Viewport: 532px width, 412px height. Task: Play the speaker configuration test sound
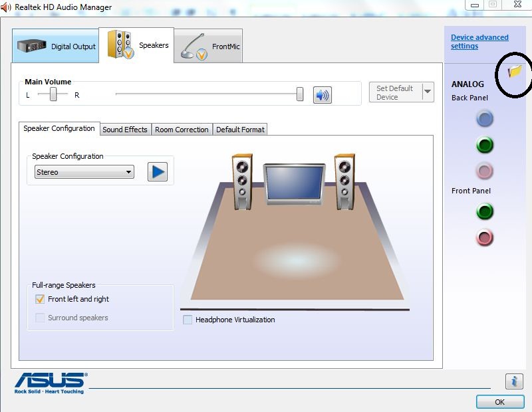158,171
